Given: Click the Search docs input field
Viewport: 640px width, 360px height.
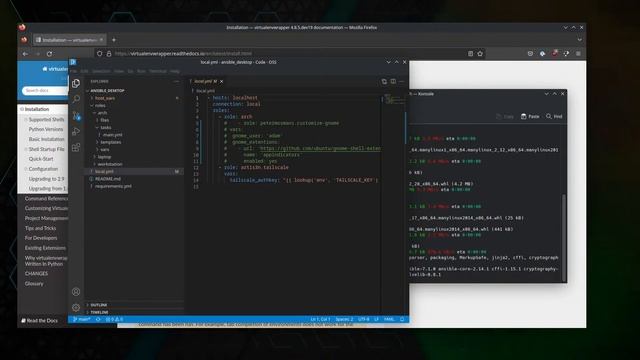Looking at the screenshot, I should (45, 90).
